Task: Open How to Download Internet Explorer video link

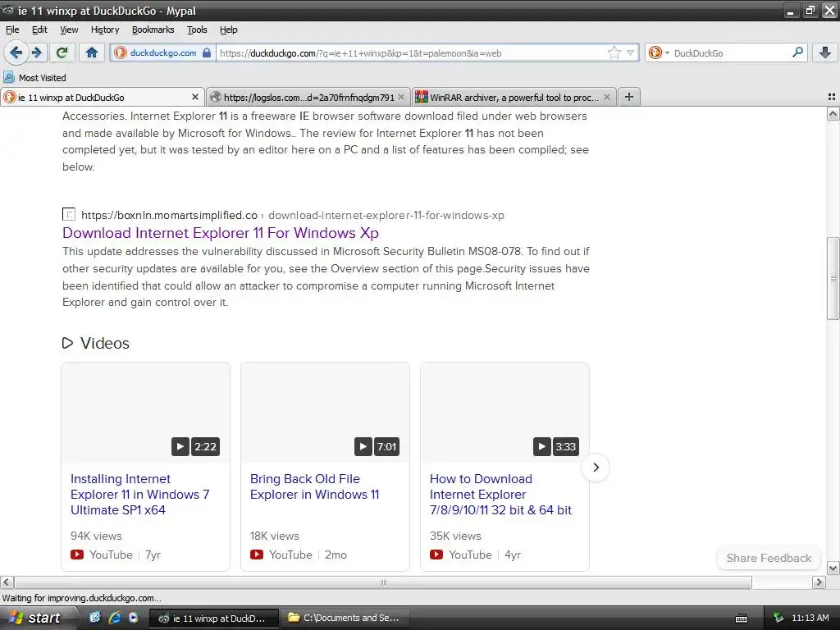Action: 500,495
